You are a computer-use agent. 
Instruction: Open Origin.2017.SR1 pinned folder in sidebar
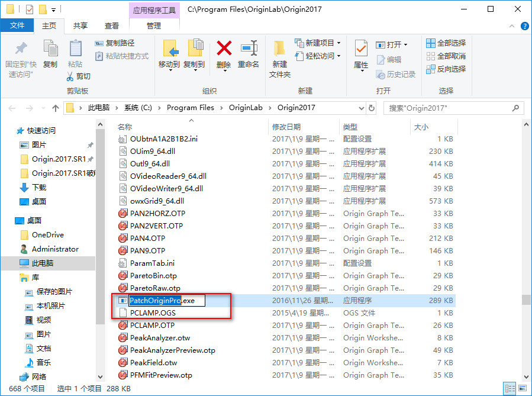pyautogui.click(x=59, y=159)
